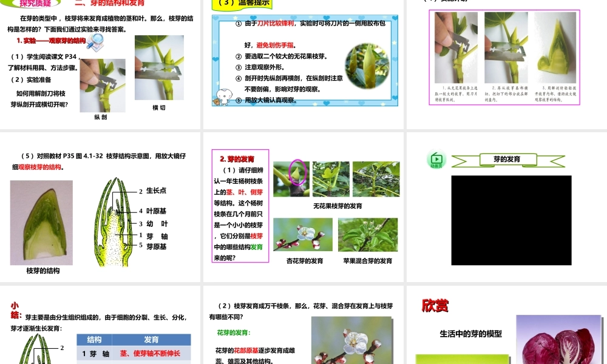Select the apricot blossom photo above 杏花芽的发育

coord(303,234)
